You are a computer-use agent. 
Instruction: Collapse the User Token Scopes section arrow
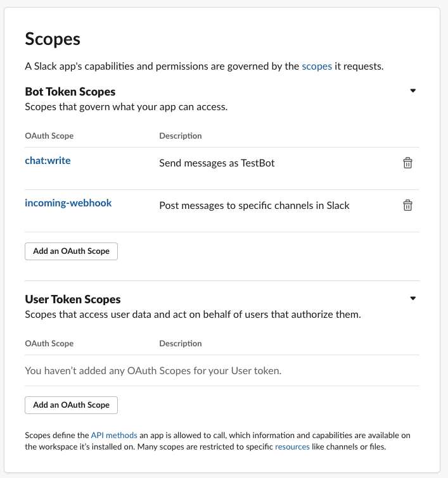pyautogui.click(x=413, y=298)
